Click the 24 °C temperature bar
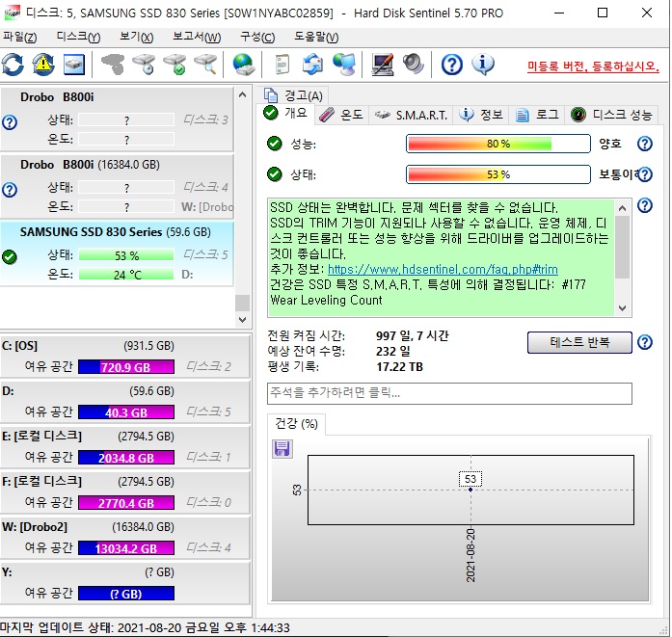This screenshot has height=637, width=672. pyautogui.click(x=126, y=275)
